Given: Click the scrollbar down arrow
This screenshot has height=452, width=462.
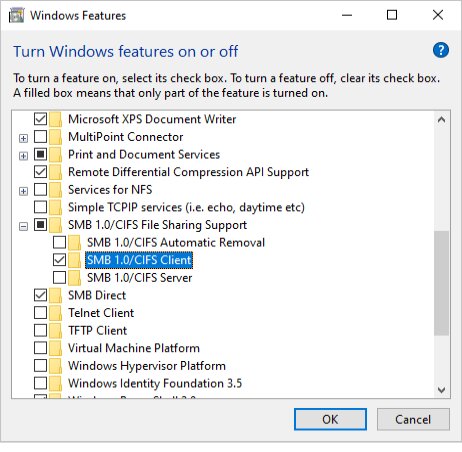Looking at the screenshot, I should [441, 390].
